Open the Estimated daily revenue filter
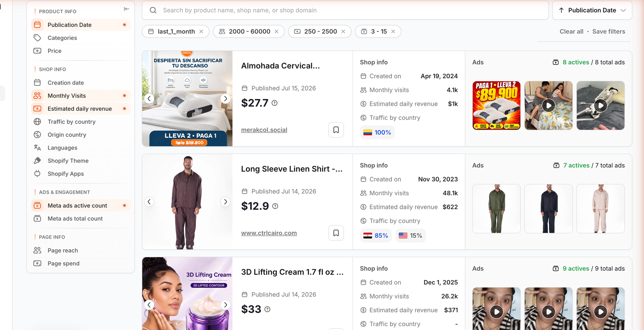The image size is (644, 330). pos(81,109)
